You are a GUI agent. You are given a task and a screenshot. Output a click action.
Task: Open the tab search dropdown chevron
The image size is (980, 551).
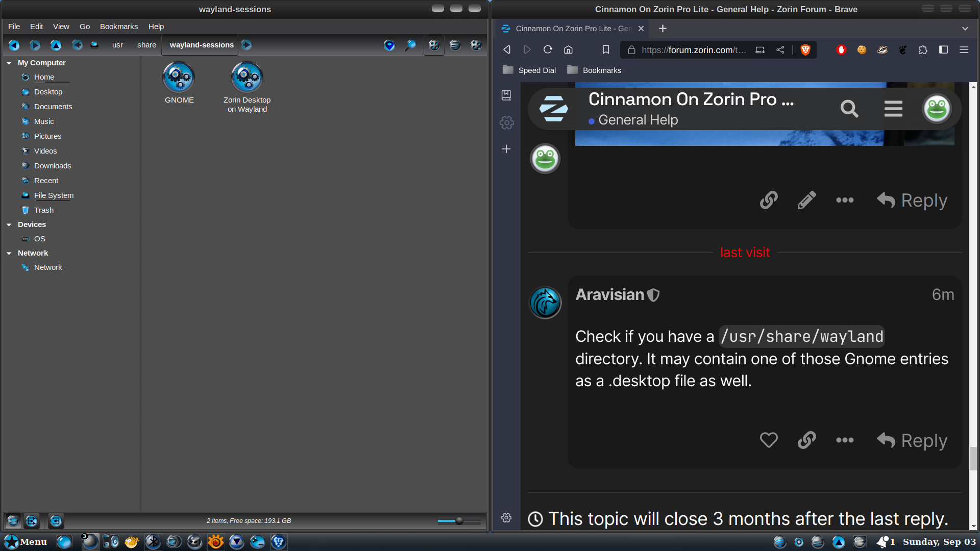tap(965, 29)
